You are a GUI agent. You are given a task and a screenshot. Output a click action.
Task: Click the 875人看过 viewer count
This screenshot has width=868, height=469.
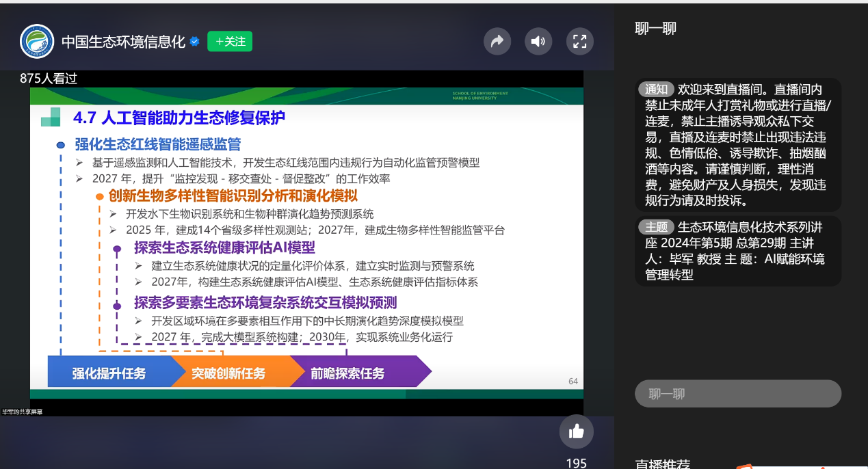(49, 79)
